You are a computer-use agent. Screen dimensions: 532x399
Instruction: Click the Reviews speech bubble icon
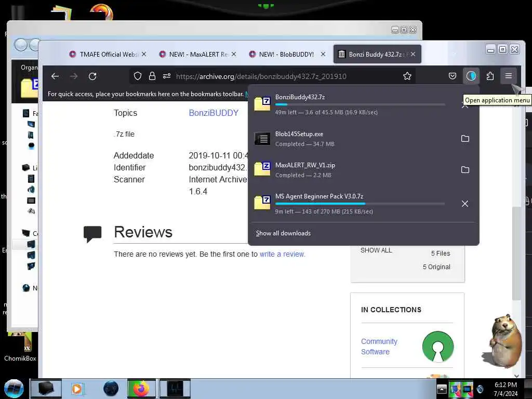point(92,234)
